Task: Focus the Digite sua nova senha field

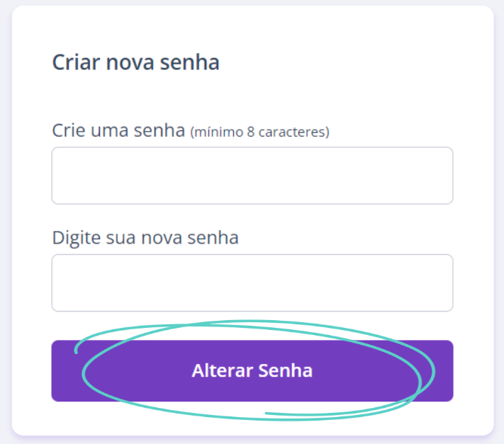Action: tap(252, 283)
